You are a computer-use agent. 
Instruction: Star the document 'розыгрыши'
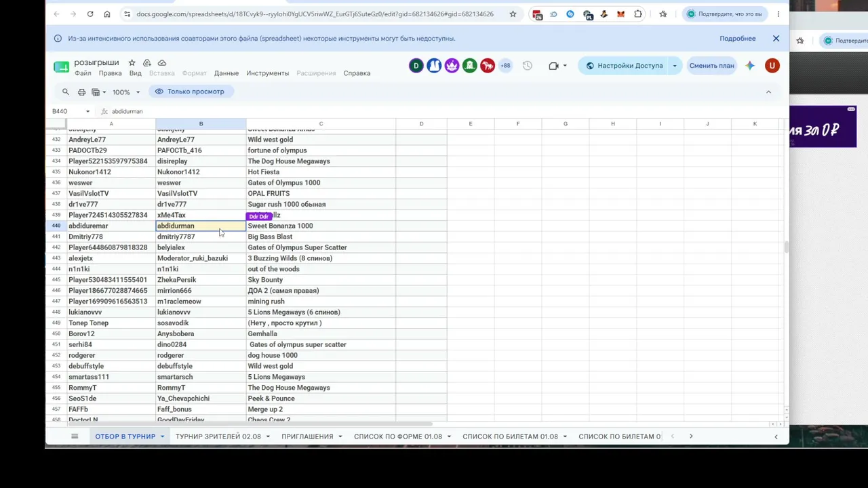(x=132, y=62)
